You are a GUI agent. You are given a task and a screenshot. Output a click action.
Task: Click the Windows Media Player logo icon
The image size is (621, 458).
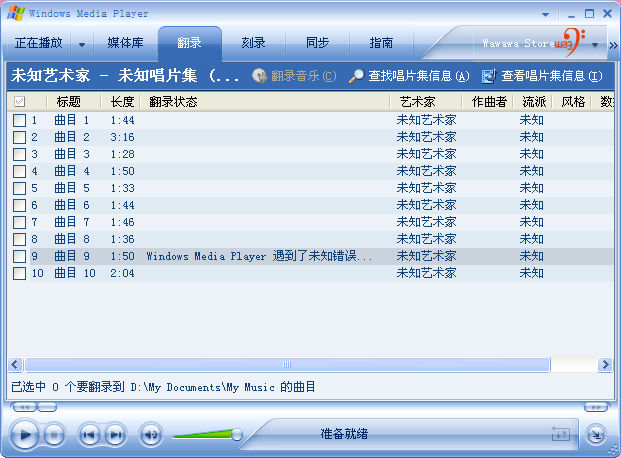coord(15,13)
